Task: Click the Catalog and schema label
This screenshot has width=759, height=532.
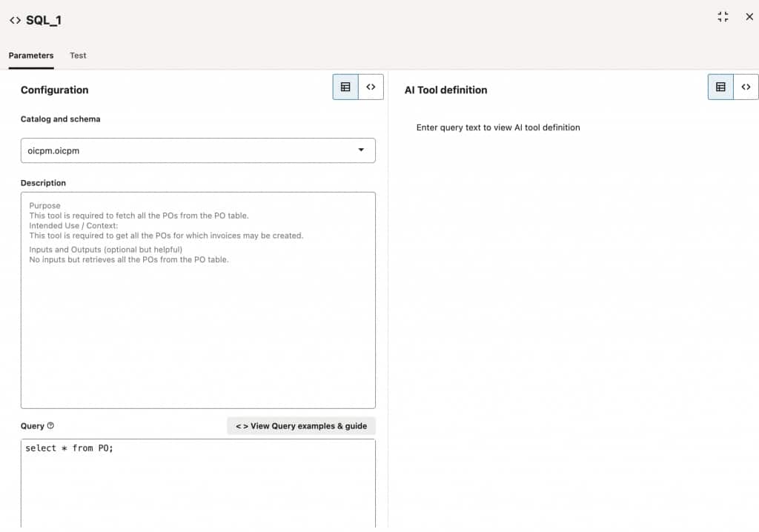Action: (61, 119)
